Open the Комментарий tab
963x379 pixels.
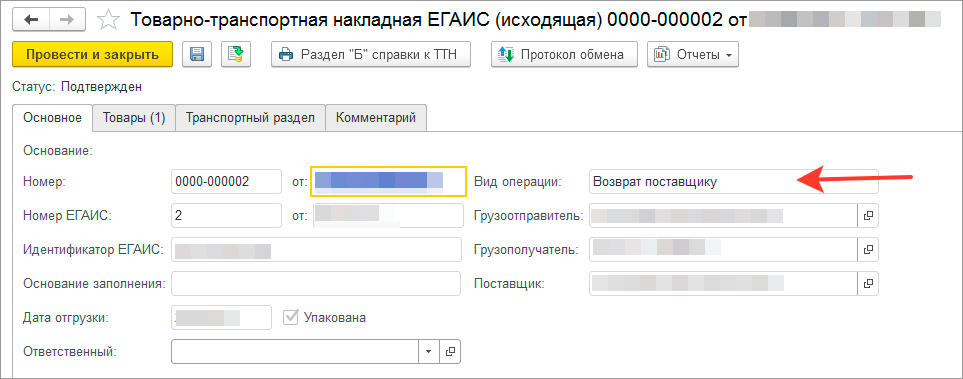point(376,118)
